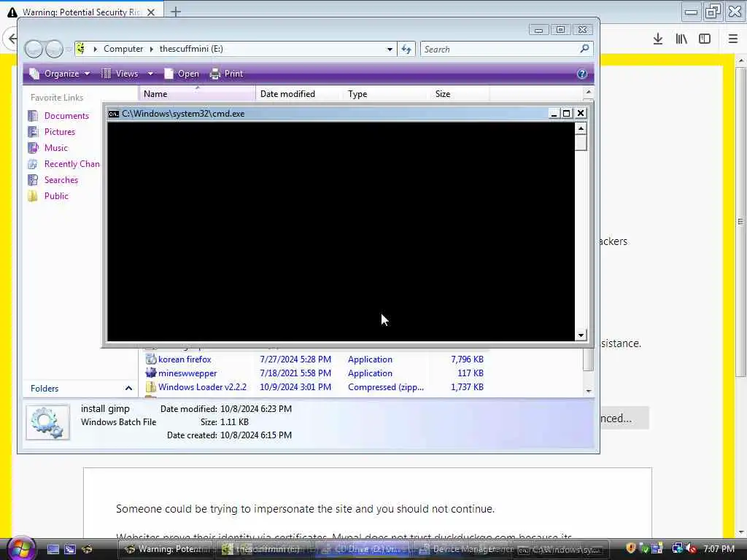Select Computer in the address breadcrumb
747x560 pixels.
coord(123,49)
